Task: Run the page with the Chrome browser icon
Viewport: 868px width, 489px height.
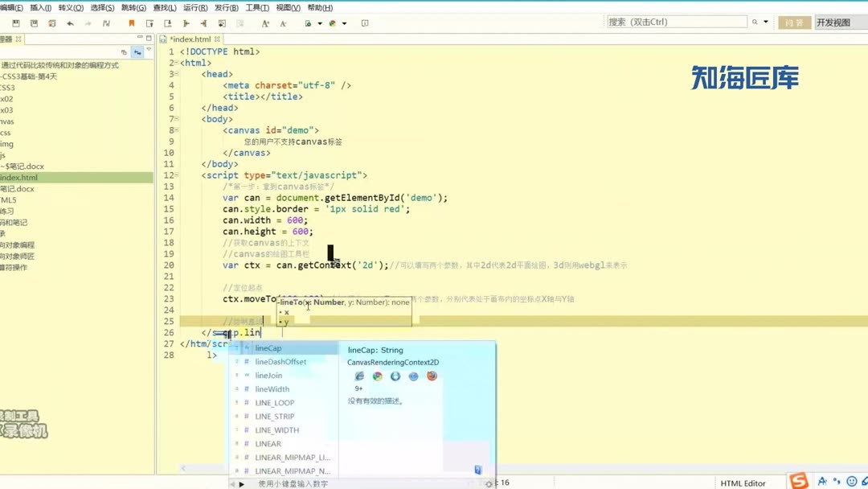Action: pos(332,23)
